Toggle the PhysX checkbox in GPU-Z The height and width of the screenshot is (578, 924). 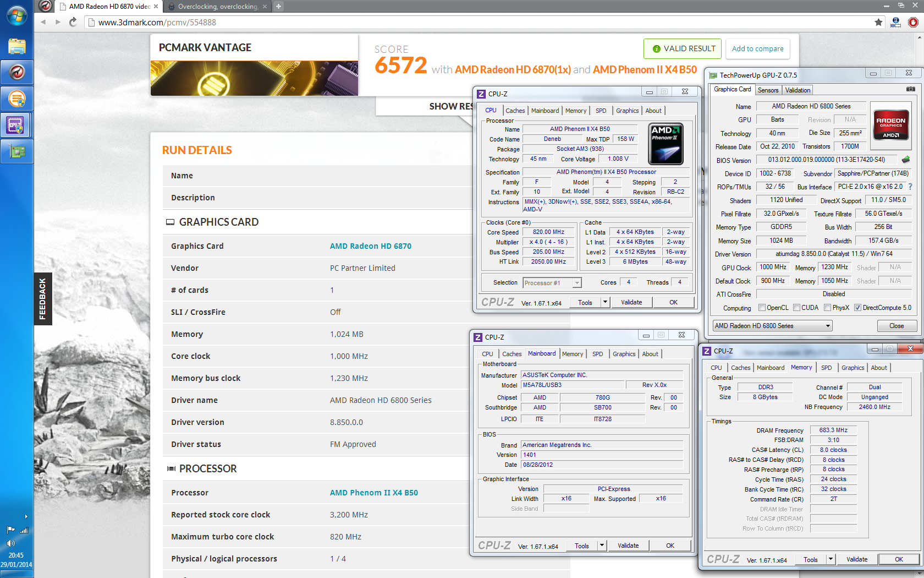click(x=827, y=308)
